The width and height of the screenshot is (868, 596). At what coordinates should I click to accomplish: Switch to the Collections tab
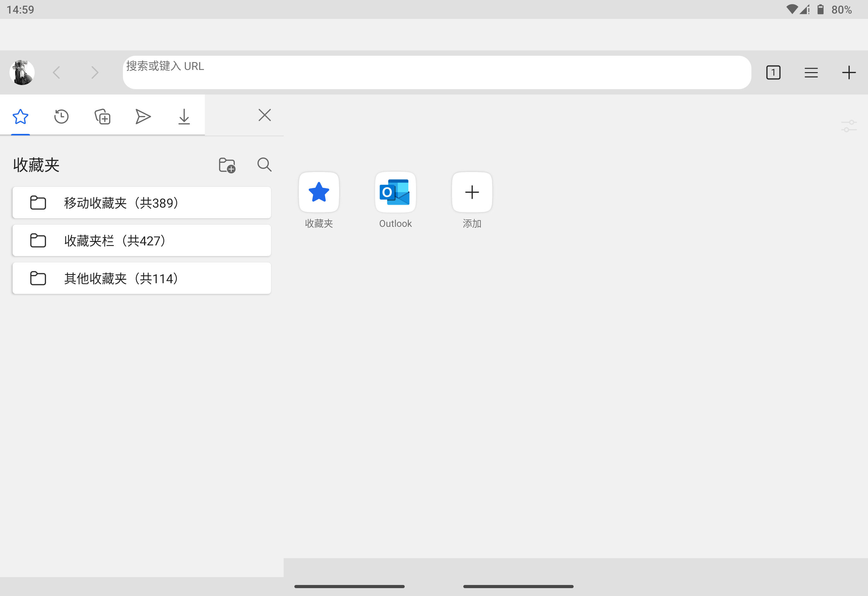(102, 117)
